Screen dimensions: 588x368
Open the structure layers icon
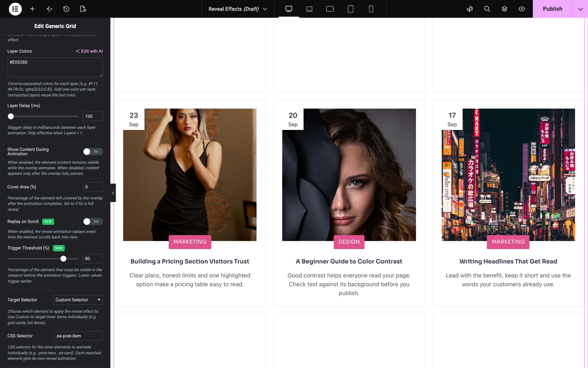coord(504,9)
